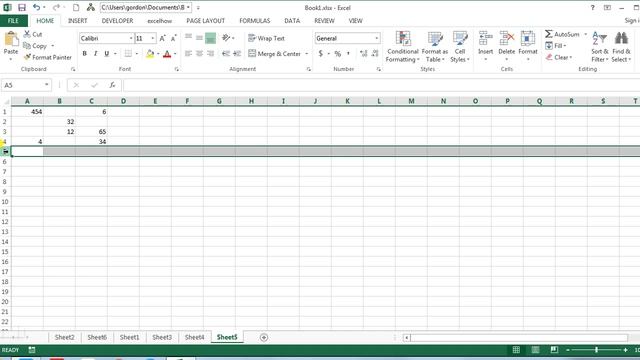Image resolution: width=640 pixels, height=360 pixels.
Task: Apply percent style
Action: pyautogui.click(x=338, y=53)
